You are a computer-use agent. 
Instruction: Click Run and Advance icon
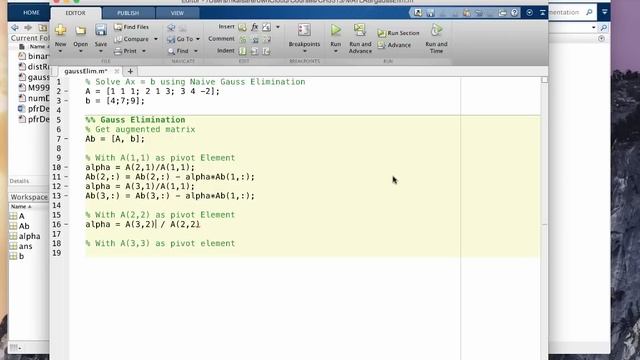coord(360,30)
